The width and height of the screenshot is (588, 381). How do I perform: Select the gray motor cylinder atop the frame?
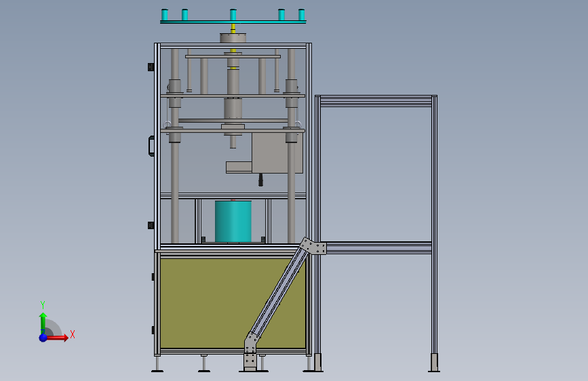pyautogui.click(x=233, y=38)
